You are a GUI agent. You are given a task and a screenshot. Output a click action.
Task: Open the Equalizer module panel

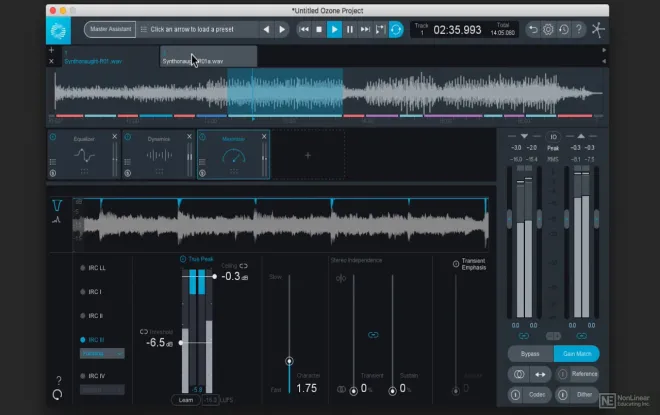84,155
